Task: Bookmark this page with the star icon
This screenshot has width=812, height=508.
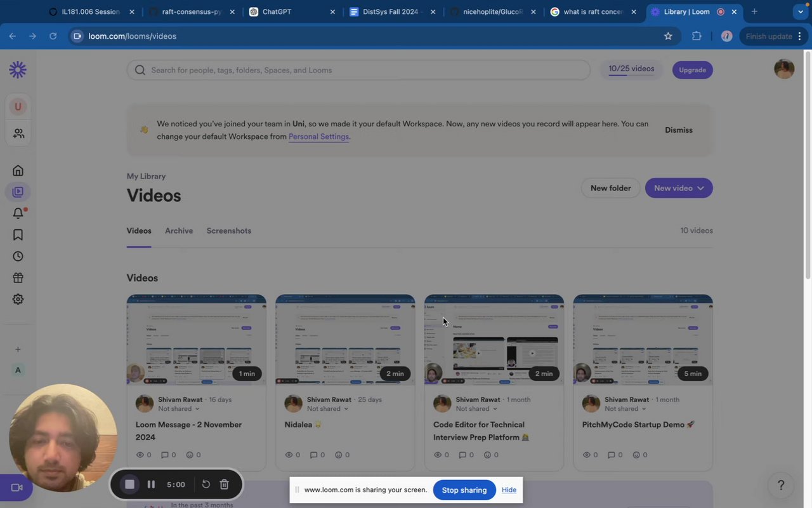Action: click(668, 36)
